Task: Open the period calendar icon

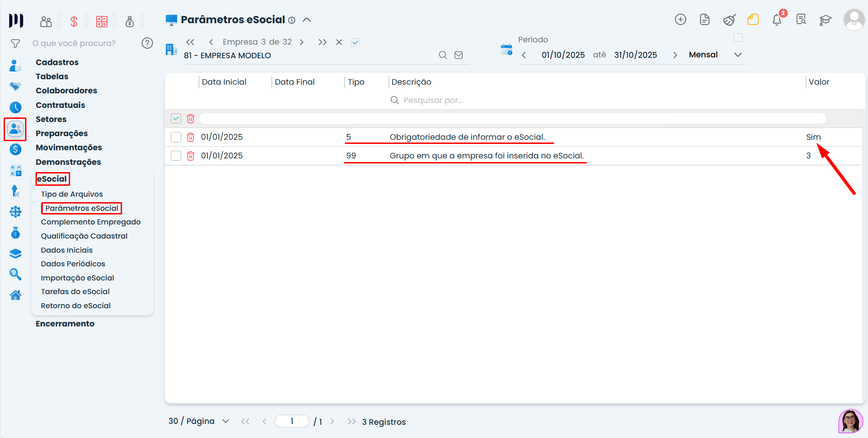Action: (x=506, y=50)
